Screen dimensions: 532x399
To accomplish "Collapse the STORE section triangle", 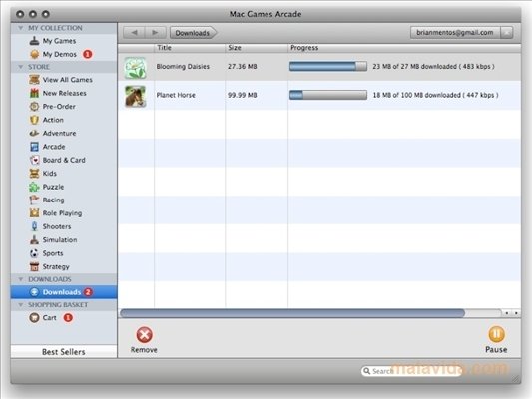I will pos(21,67).
